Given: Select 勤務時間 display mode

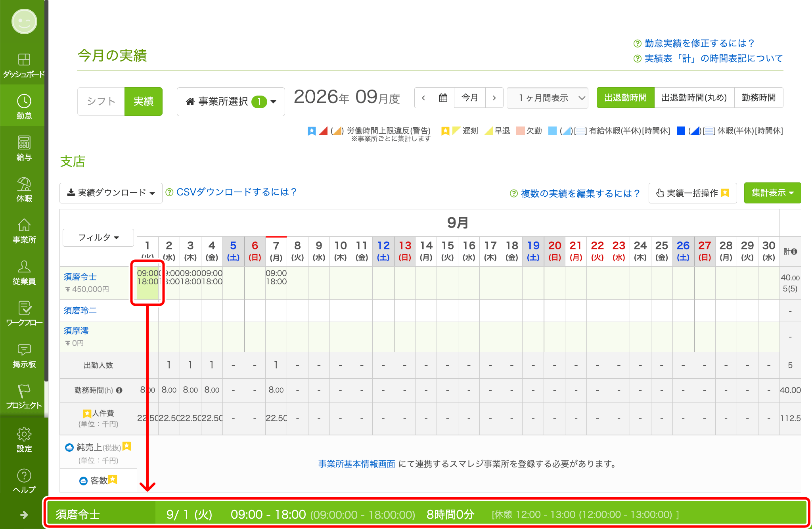Looking at the screenshot, I should click(x=759, y=98).
